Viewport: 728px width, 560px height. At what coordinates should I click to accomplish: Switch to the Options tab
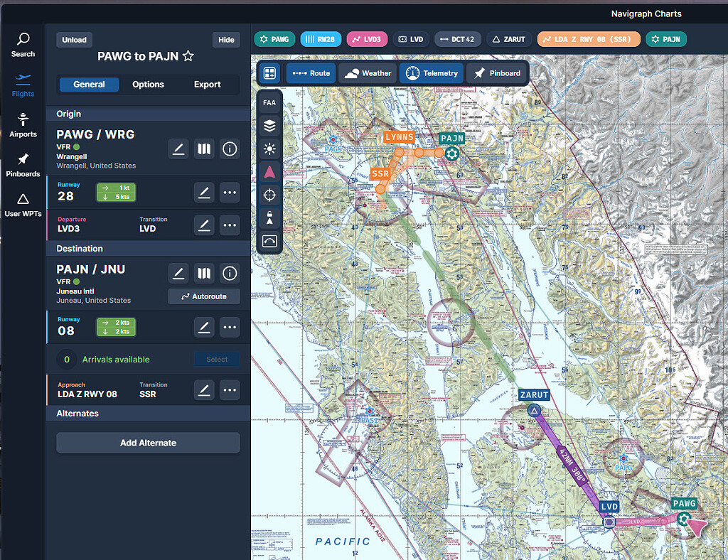[x=148, y=85]
